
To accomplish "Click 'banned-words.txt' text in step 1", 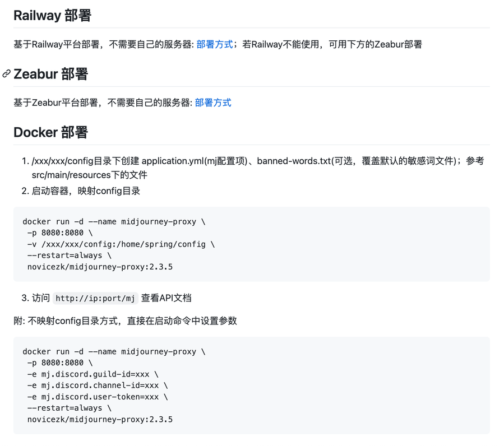I will coord(294,161).
